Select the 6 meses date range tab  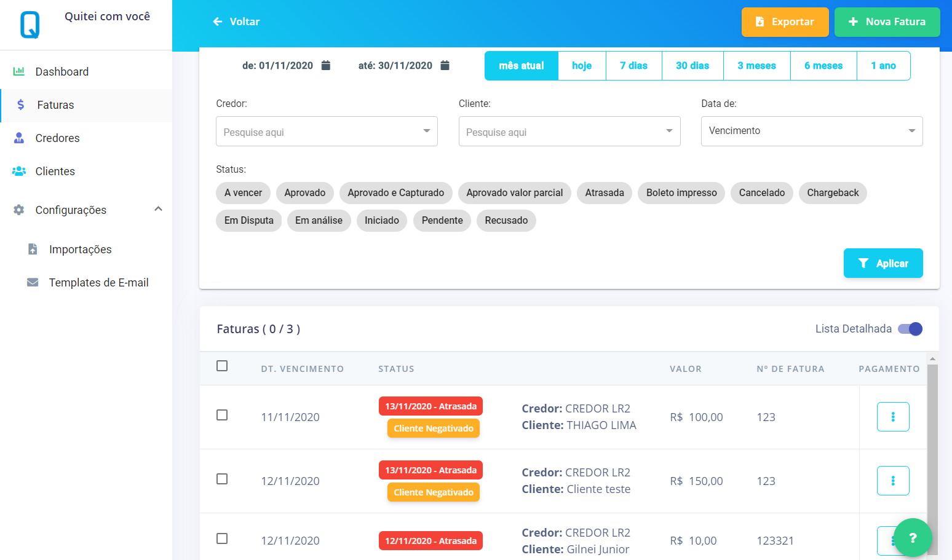click(x=823, y=66)
